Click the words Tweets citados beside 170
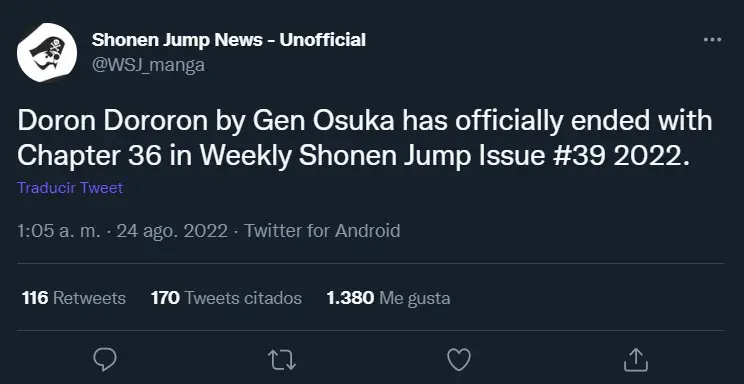Viewport: 744px width, 384px height. [x=243, y=298]
